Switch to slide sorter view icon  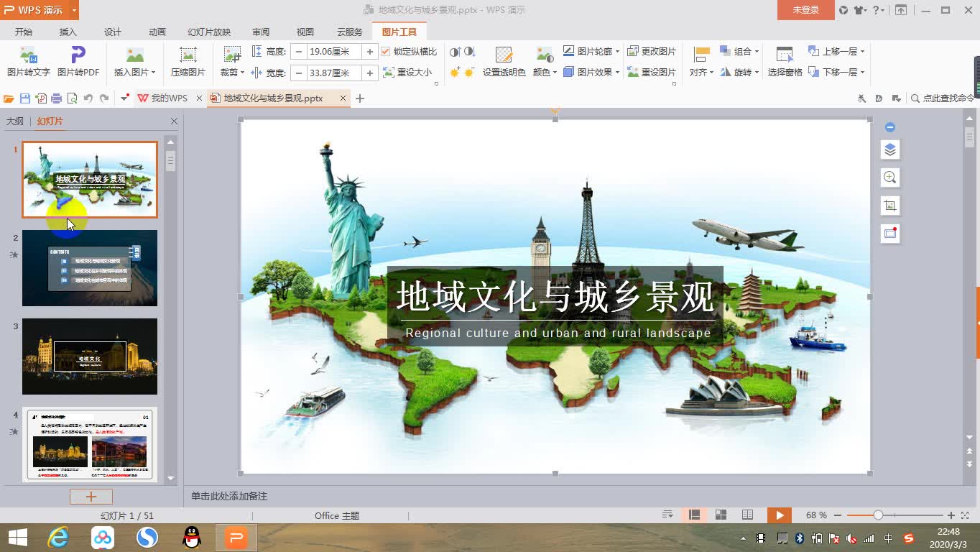721,515
